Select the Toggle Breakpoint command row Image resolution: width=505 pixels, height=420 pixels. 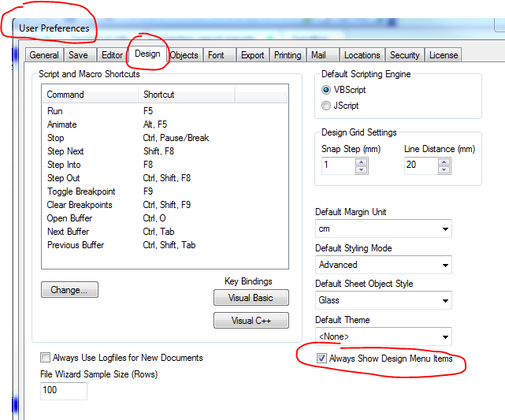pyautogui.click(x=81, y=191)
